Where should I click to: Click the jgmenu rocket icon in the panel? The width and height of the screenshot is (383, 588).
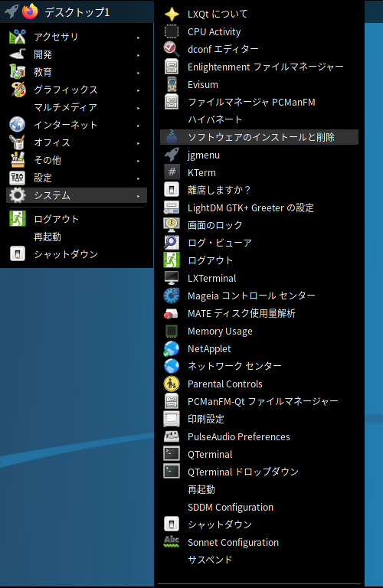pyautogui.click(x=11, y=11)
